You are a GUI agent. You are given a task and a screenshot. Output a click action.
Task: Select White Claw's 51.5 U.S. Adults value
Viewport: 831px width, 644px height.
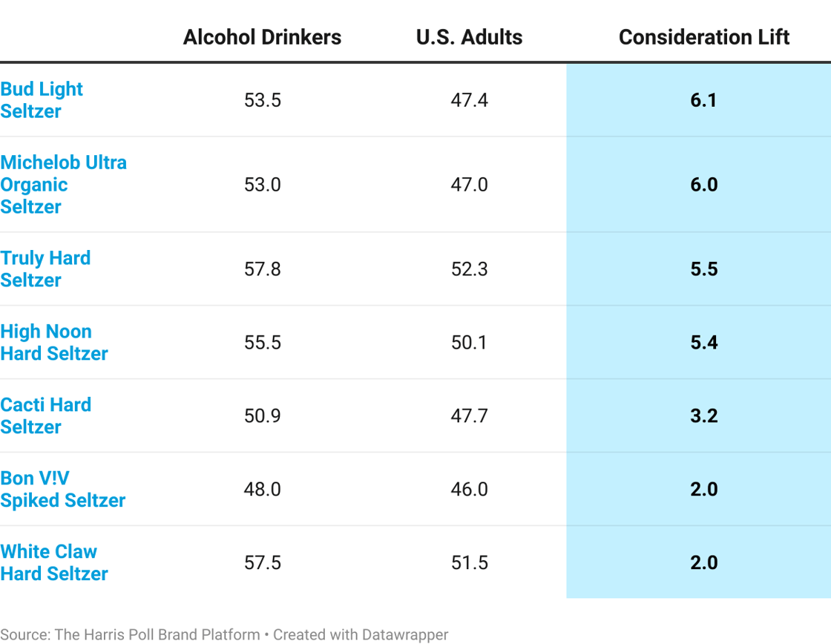(469, 562)
